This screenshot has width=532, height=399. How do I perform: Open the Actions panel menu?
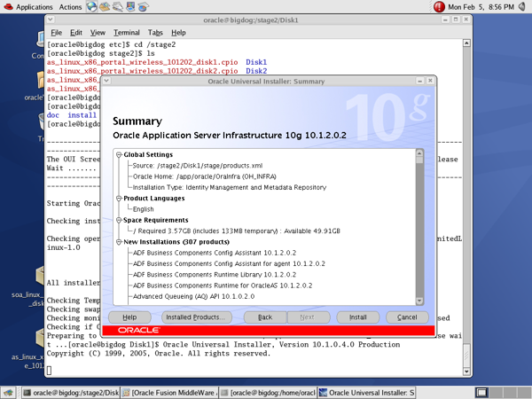(x=70, y=7)
